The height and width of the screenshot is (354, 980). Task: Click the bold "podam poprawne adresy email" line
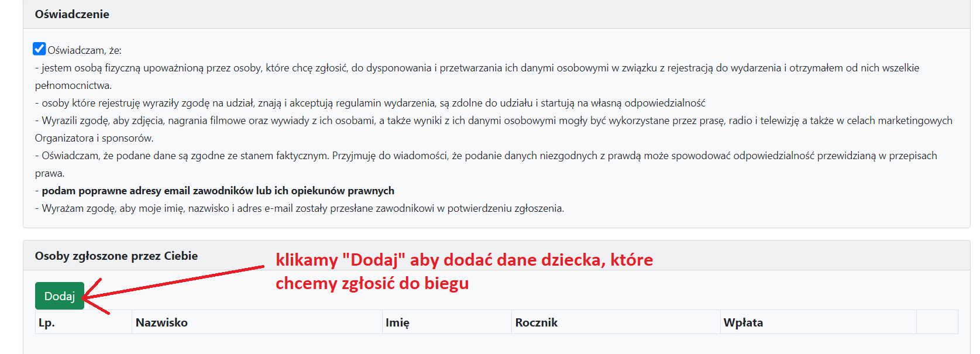click(218, 191)
